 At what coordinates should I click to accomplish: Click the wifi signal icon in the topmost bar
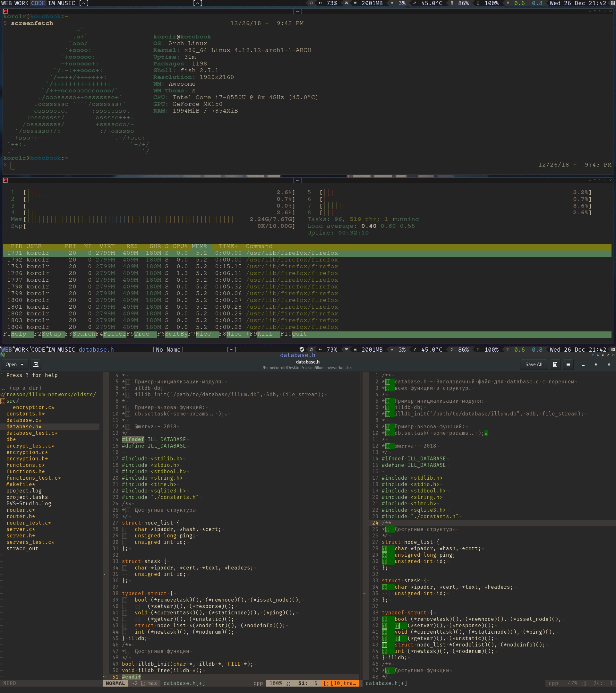[508, 3]
